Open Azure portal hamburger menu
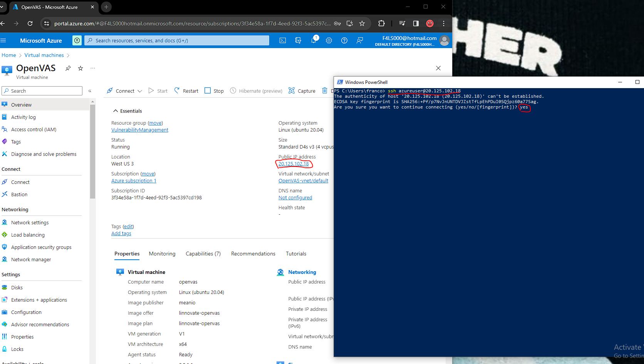 click(3, 40)
